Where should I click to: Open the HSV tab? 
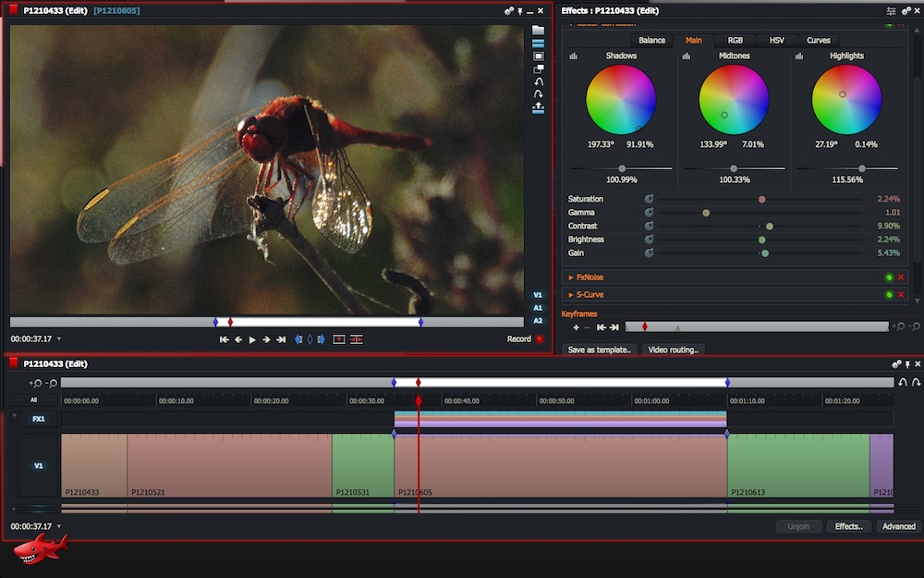pyautogui.click(x=777, y=41)
